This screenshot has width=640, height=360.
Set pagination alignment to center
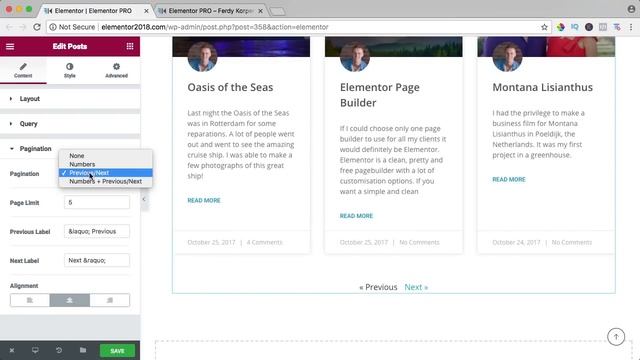[70, 300]
